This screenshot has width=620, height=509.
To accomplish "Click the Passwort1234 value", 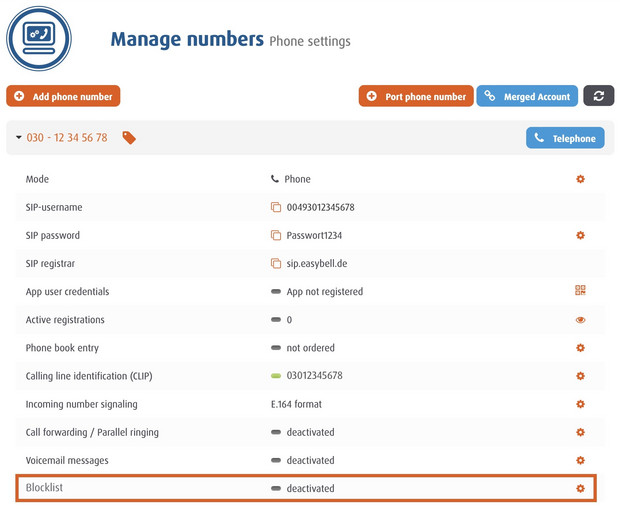I will coord(314,235).
